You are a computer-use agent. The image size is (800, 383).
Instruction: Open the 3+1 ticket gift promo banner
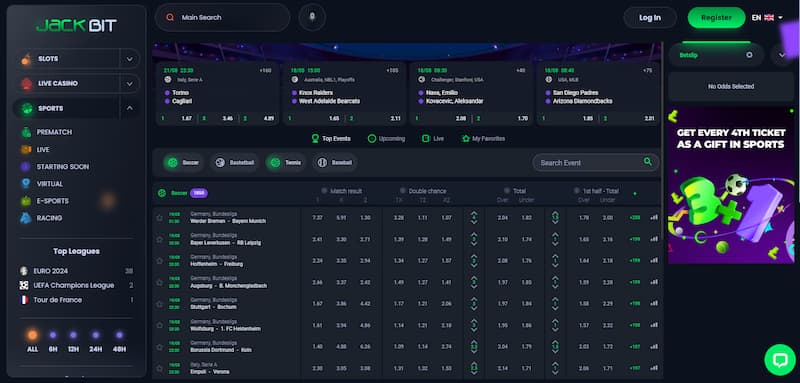pyautogui.click(x=731, y=185)
